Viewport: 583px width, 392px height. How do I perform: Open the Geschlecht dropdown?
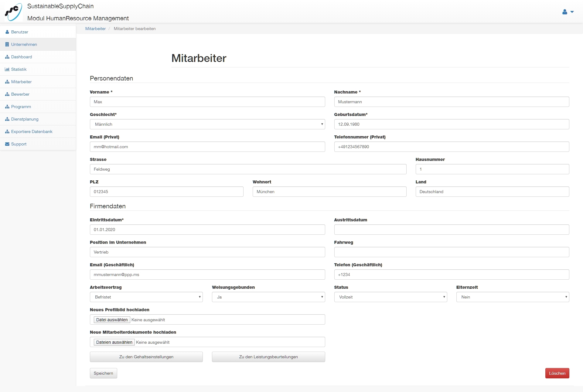coord(207,124)
